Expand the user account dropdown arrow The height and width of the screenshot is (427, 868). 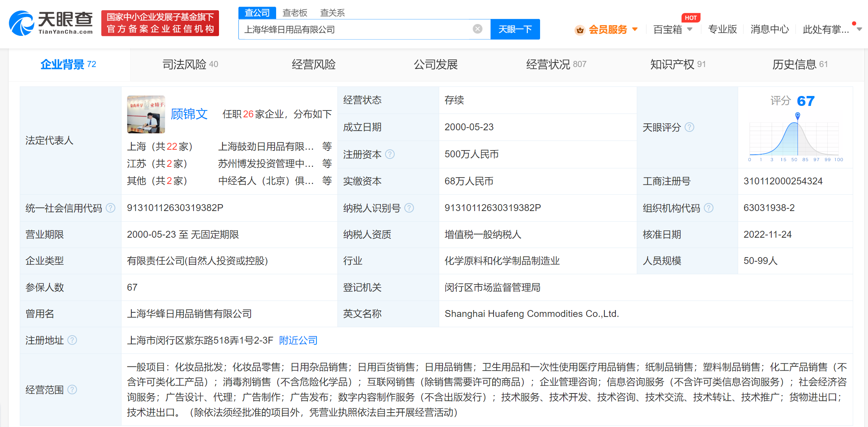coord(859,29)
